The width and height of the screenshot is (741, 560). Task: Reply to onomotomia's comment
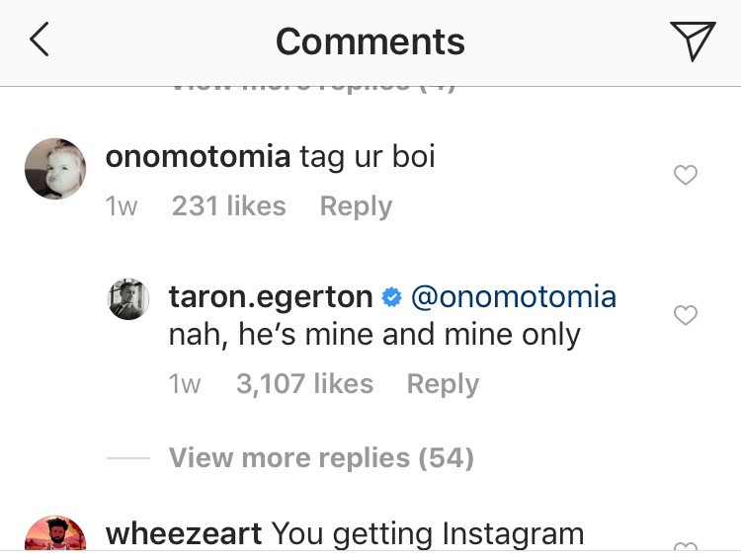tap(356, 206)
